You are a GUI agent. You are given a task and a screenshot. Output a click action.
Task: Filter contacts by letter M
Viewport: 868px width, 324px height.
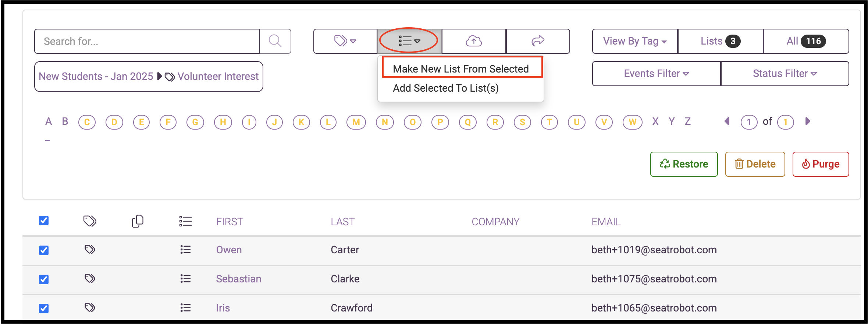click(x=356, y=122)
